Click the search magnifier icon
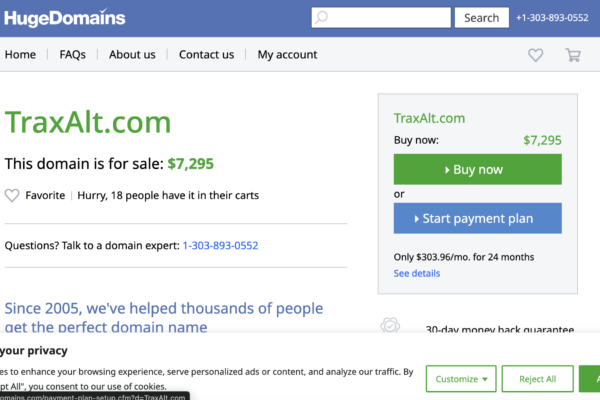Viewport: 600px width, 400px height. pyautogui.click(x=322, y=18)
